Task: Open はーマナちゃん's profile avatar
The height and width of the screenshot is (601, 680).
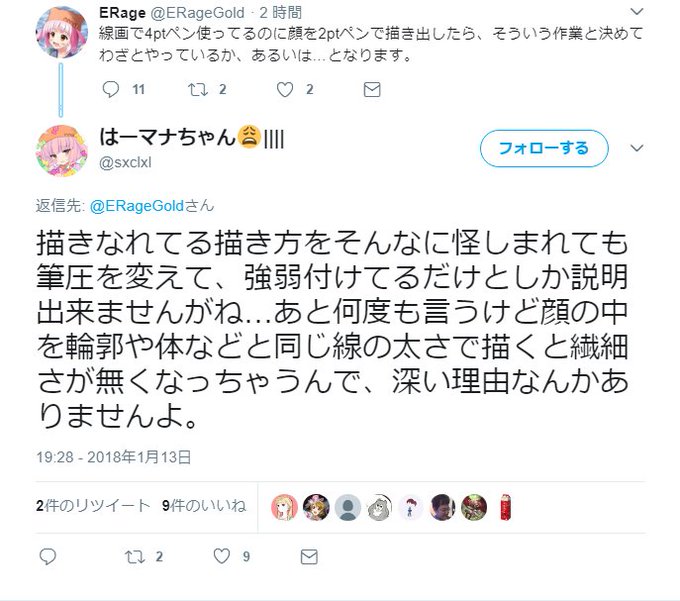Action: (x=62, y=150)
